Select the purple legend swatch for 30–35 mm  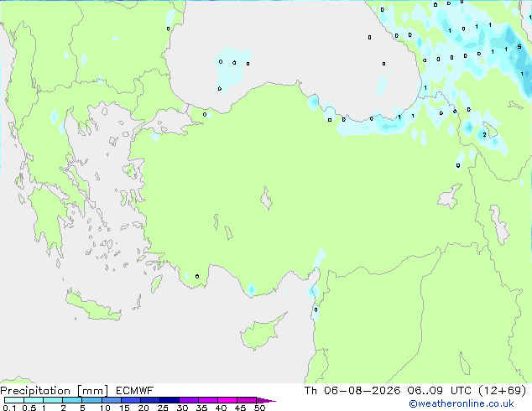pos(189,400)
